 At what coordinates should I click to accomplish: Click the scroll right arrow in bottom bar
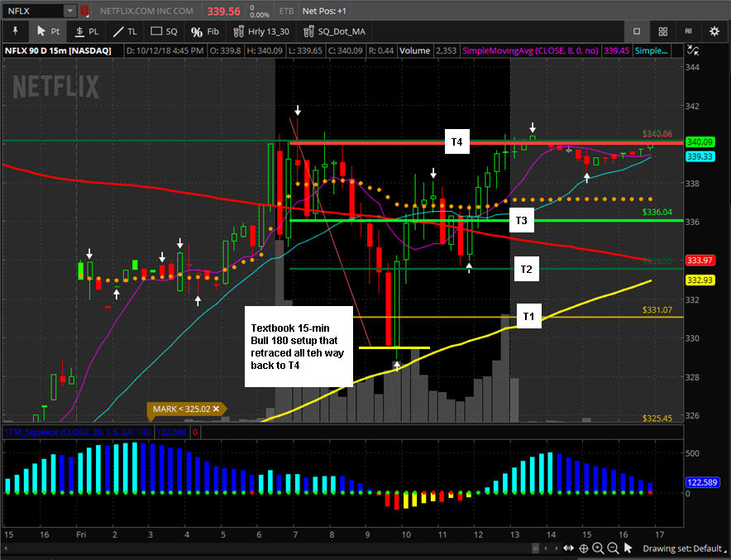point(557,548)
